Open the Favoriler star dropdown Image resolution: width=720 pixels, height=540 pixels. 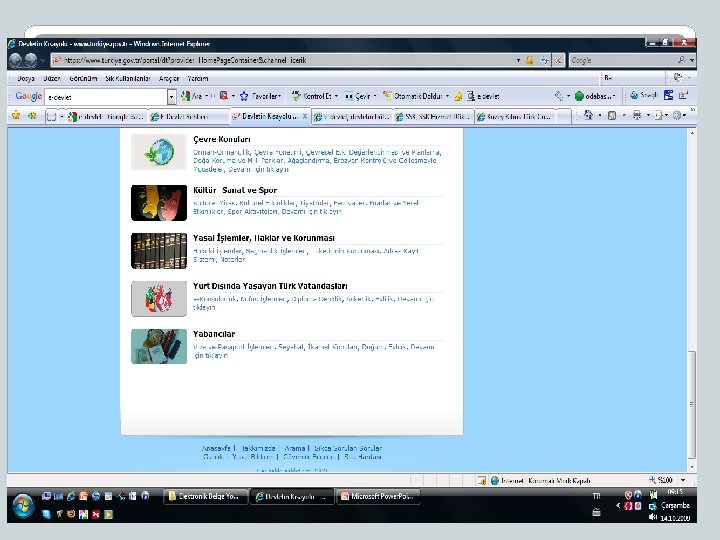coord(260,96)
